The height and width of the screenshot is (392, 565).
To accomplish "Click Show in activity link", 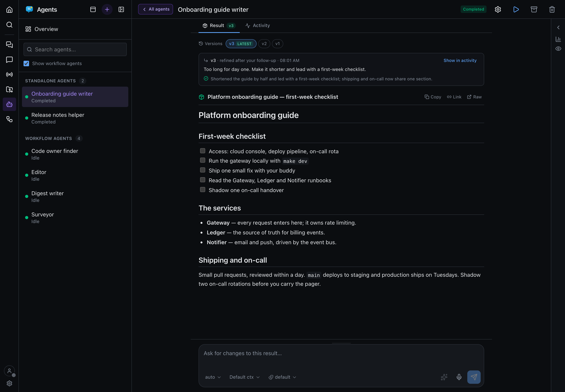I will click(x=460, y=60).
